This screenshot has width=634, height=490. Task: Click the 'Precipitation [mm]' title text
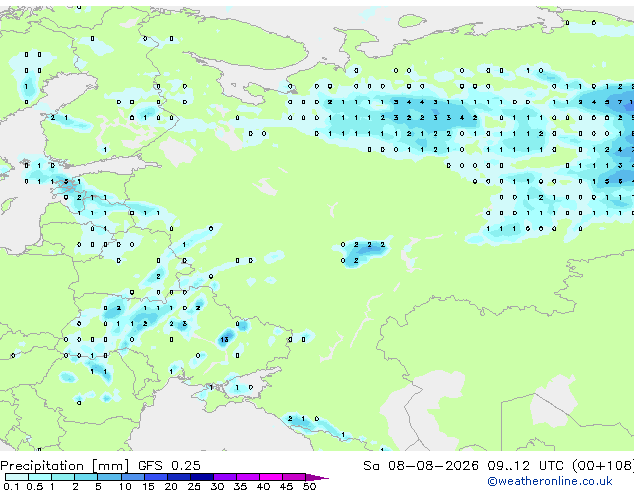coord(65,466)
